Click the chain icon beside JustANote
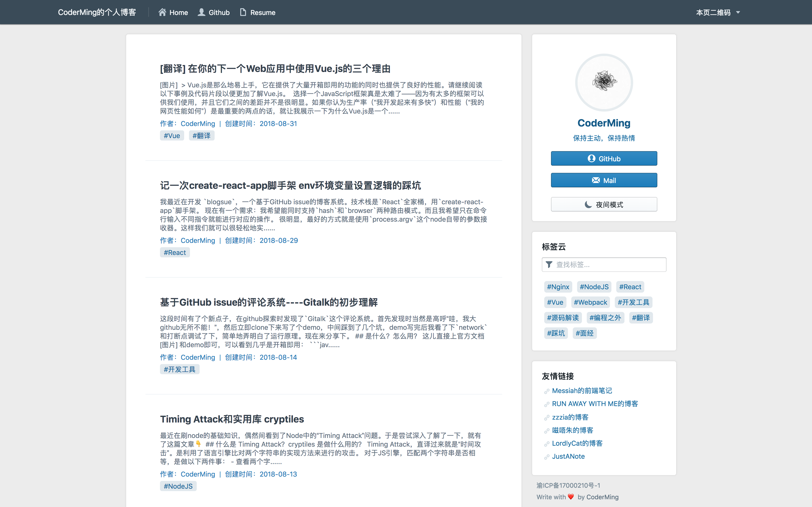This screenshot has height=507, width=812. pos(547,457)
